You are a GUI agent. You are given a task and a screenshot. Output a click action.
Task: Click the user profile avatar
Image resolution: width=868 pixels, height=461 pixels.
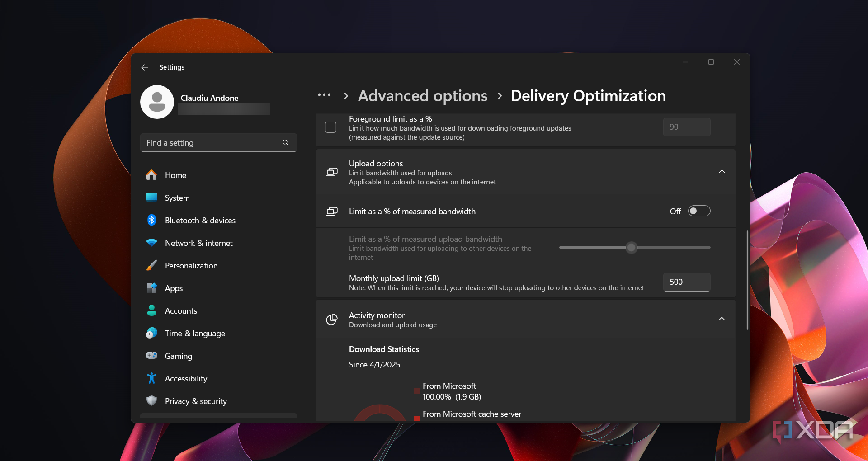(x=157, y=102)
